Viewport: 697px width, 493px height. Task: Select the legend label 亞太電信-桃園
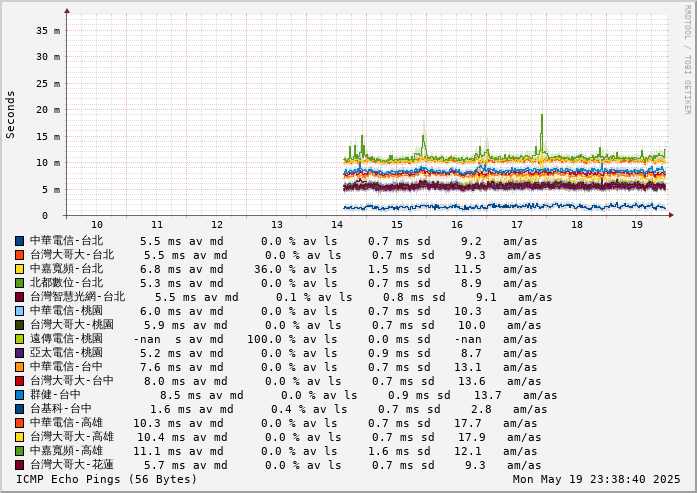click(x=67, y=353)
